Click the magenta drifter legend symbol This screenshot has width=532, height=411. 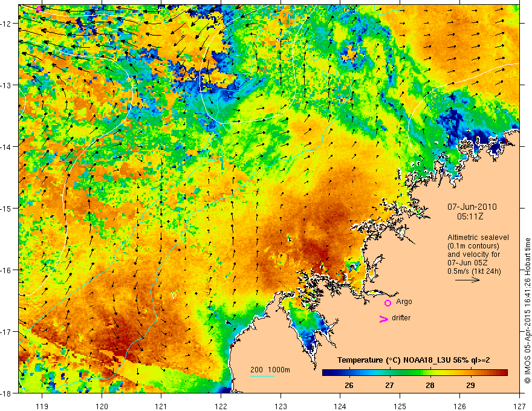coord(383,319)
